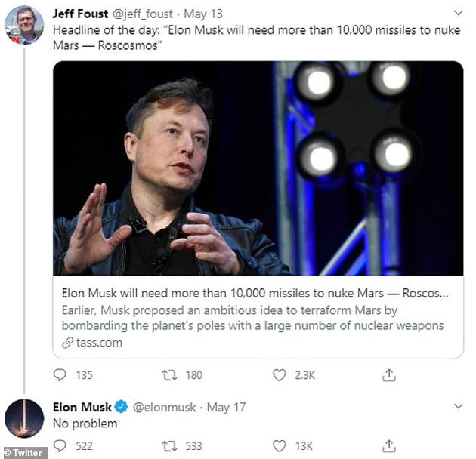The image size is (476, 459).
Task: Share Jeff Foust's tweet
Action: tap(389, 374)
